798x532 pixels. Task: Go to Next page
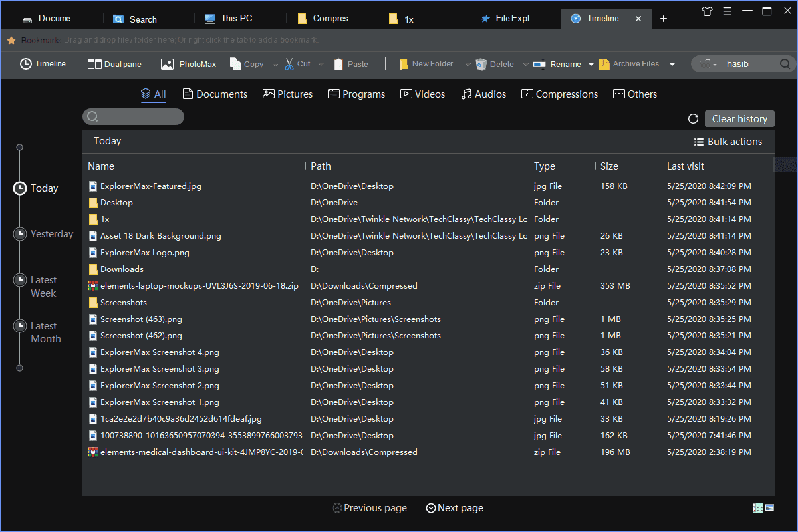point(455,508)
